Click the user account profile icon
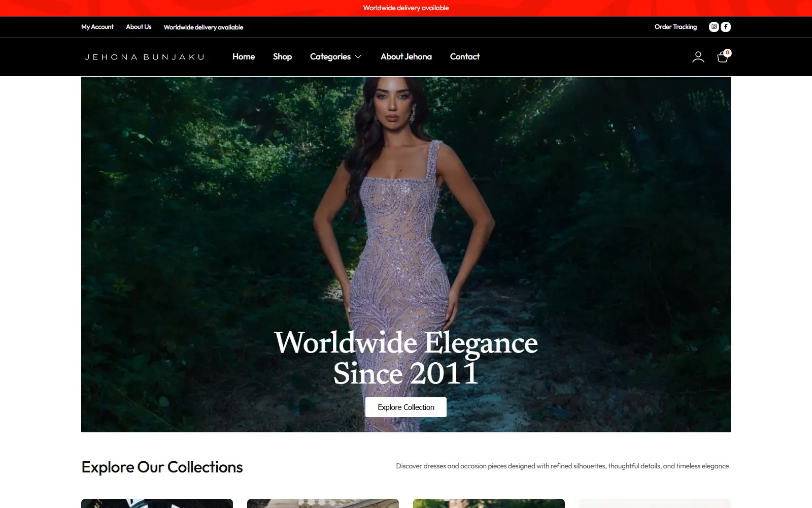This screenshot has width=812, height=508. [x=698, y=57]
